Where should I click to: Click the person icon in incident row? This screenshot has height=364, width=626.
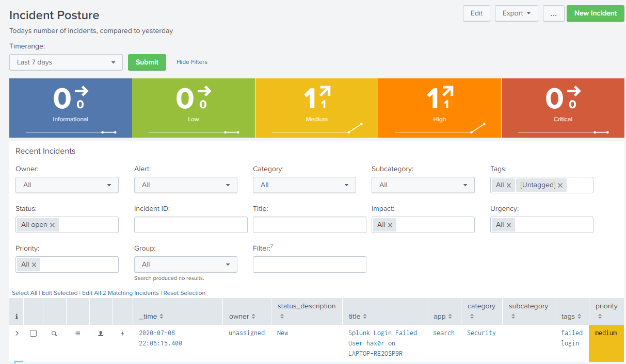coord(101,334)
